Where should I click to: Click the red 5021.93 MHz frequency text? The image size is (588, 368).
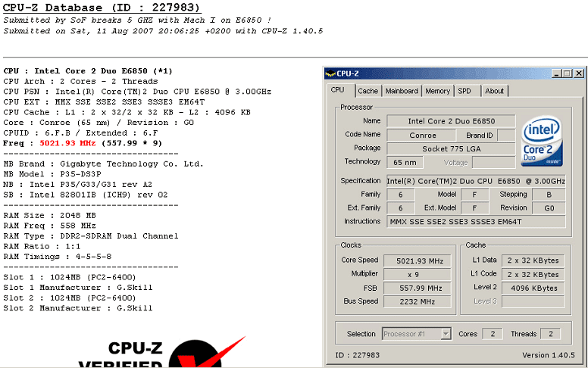[x=67, y=143]
